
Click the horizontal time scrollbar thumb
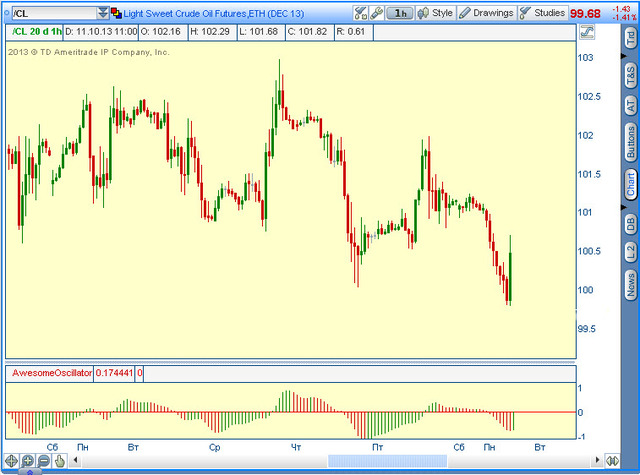(x=387, y=461)
